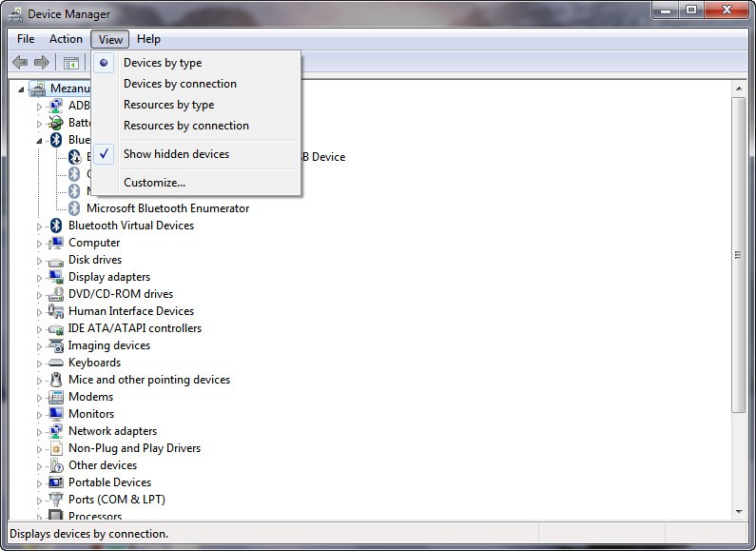756x551 pixels.
Task: Click the Ports (COM & LPT) icon
Action: click(56, 500)
